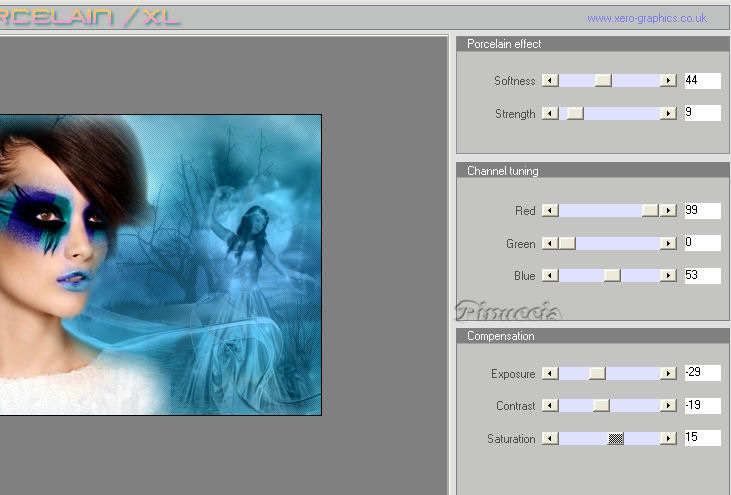Screen dimensions: 731x495
Task: Click the Red value field showing 99
Action: pyautogui.click(x=703, y=210)
